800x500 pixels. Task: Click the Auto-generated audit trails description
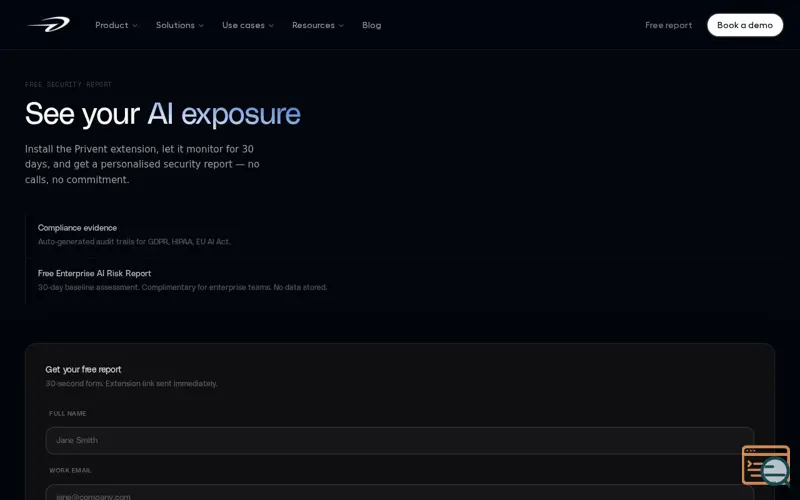pos(134,241)
